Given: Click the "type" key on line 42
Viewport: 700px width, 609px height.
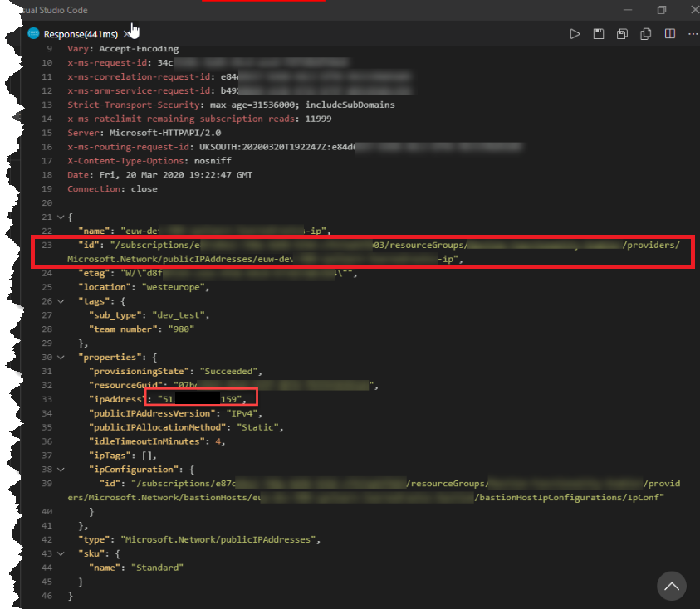Looking at the screenshot, I should coord(94,539).
